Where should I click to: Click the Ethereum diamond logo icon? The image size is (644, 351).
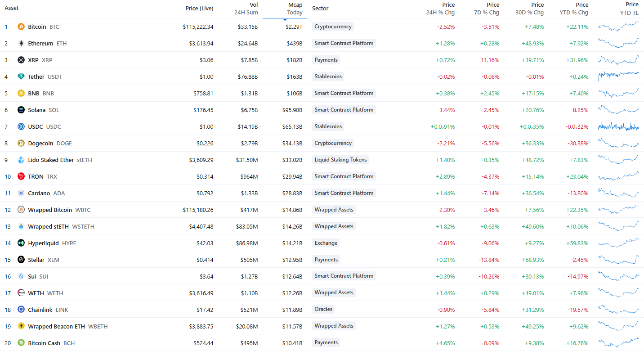[21, 43]
